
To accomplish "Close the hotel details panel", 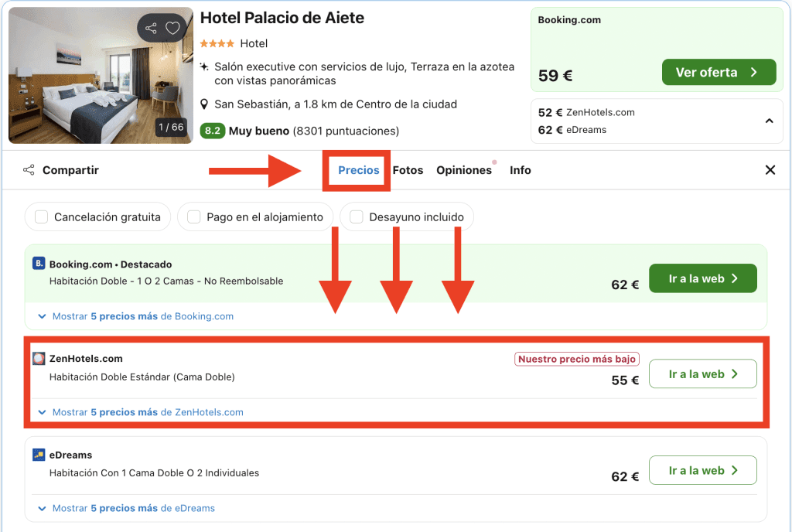I will click(770, 170).
